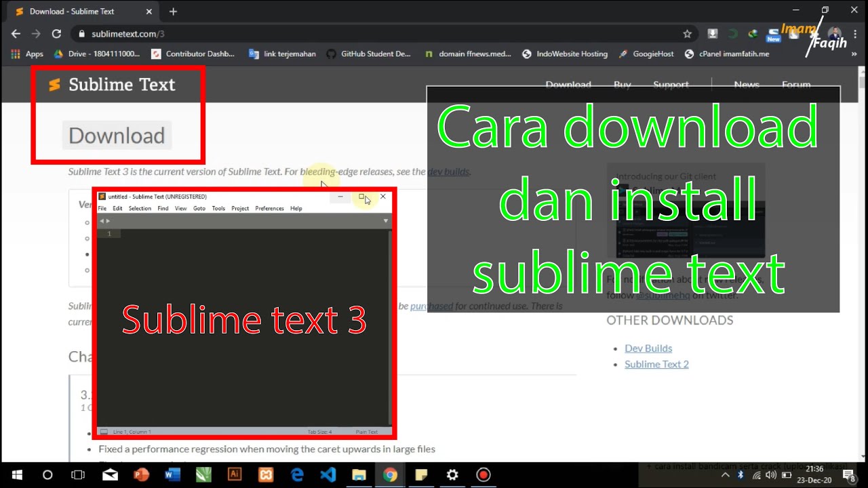Focus the address bar showing sublimetext.com/3
Screen dimensions: 868x488
coord(380,34)
